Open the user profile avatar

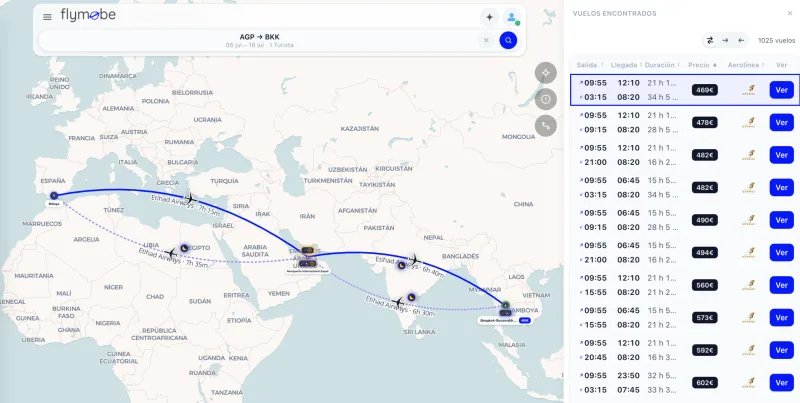click(x=511, y=17)
